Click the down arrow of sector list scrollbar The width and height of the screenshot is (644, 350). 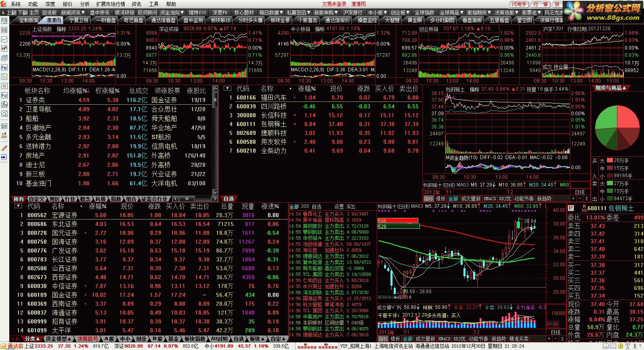tap(215, 192)
